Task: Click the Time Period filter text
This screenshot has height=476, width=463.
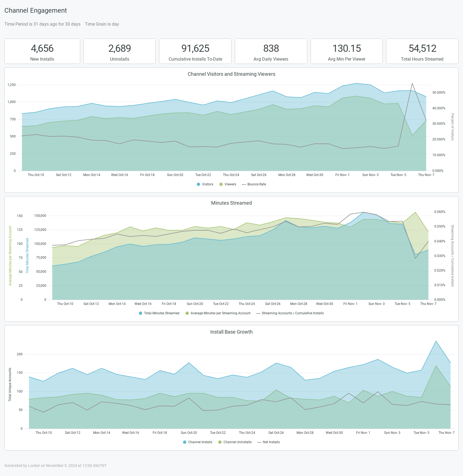Action: (42, 24)
